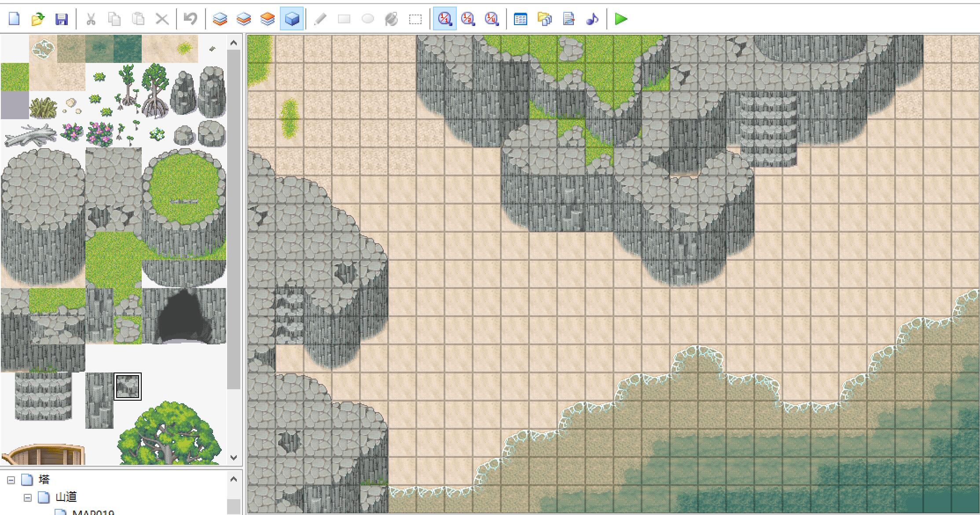Pick the wooden boat tile
The height and width of the screenshot is (515, 980).
tap(43, 455)
